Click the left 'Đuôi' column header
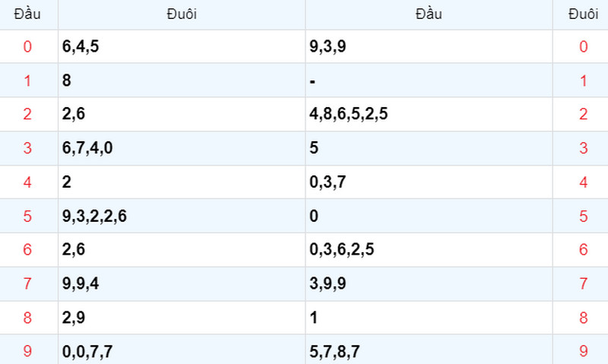Screen dimensions: 608x364 coord(182,14)
